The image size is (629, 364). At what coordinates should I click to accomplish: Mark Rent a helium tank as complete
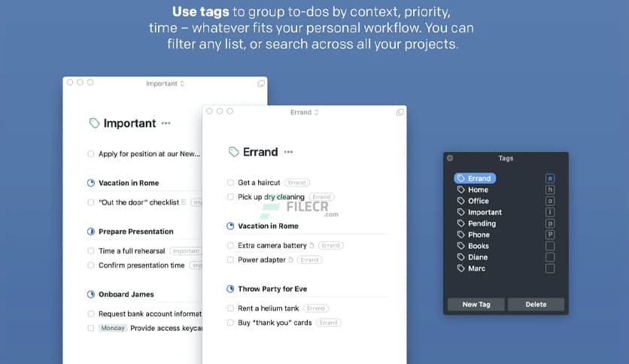click(231, 308)
